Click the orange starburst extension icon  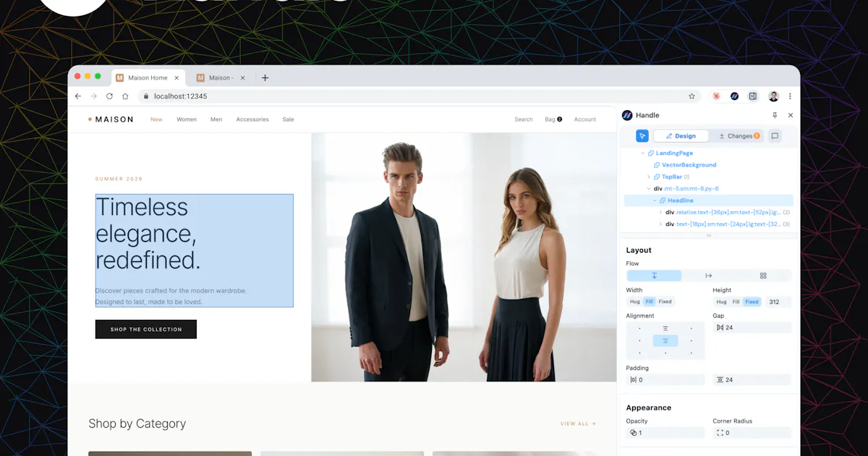[716, 96]
